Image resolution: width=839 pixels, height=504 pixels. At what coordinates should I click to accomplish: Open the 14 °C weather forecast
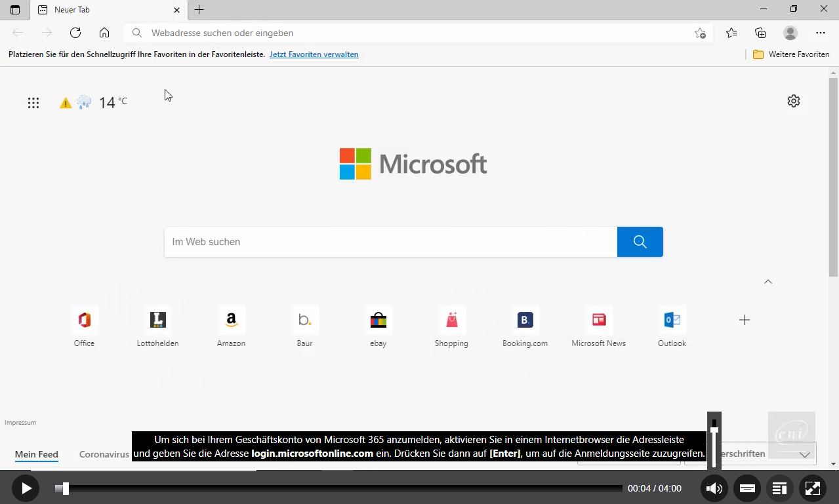pyautogui.click(x=113, y=102)
